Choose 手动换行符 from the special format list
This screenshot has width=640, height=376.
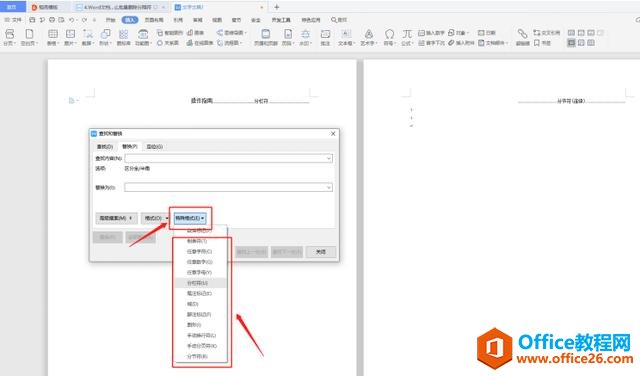click(200, 335)
